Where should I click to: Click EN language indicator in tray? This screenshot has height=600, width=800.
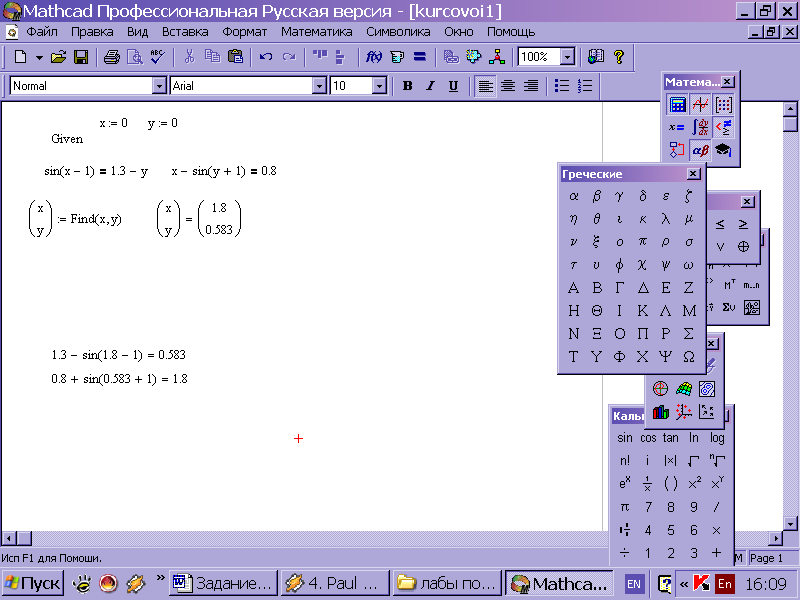click(634, 583)
